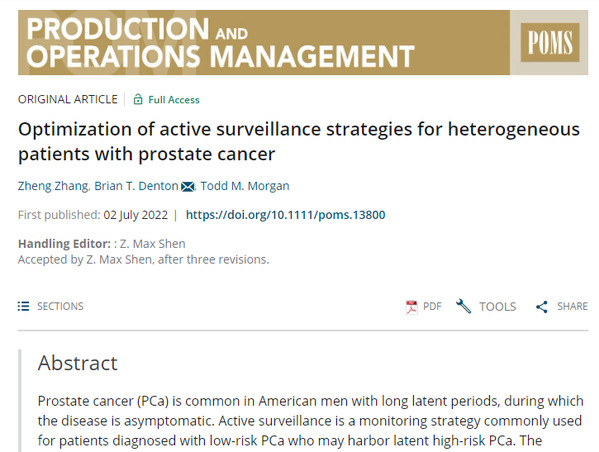Expand the TOOLS dropdown
Image resolution: width=599 pixels, height=452 pixels.
497,307
